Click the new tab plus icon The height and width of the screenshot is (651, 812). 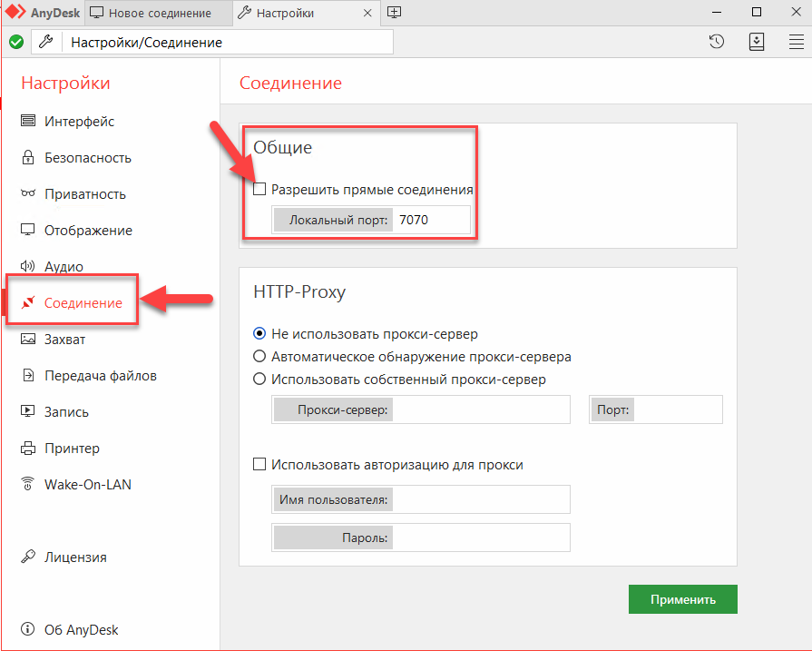click(394, 13)
